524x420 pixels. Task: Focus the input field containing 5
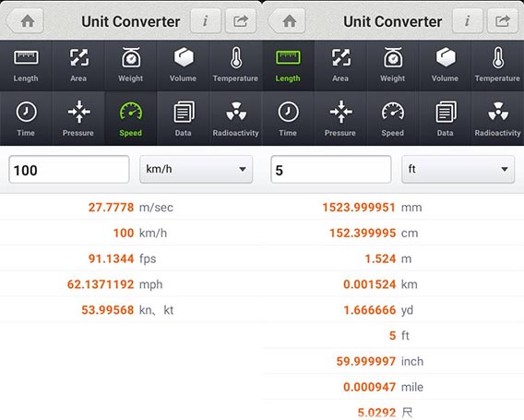click(331, 170)
